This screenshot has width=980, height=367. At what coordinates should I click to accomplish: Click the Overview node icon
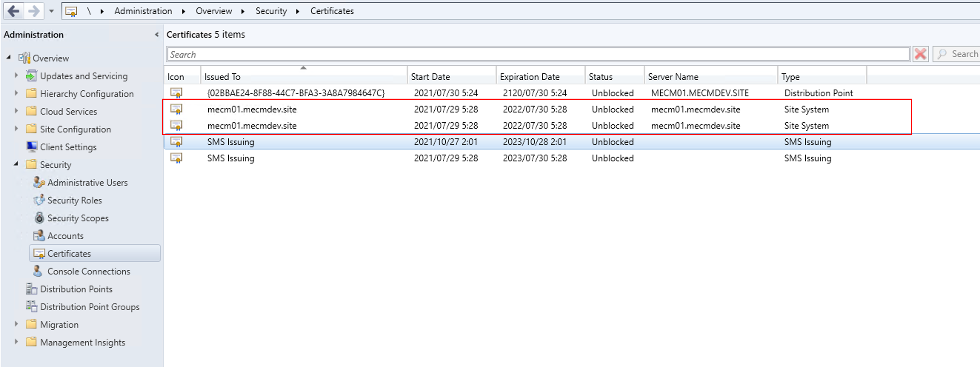point(24,58)
